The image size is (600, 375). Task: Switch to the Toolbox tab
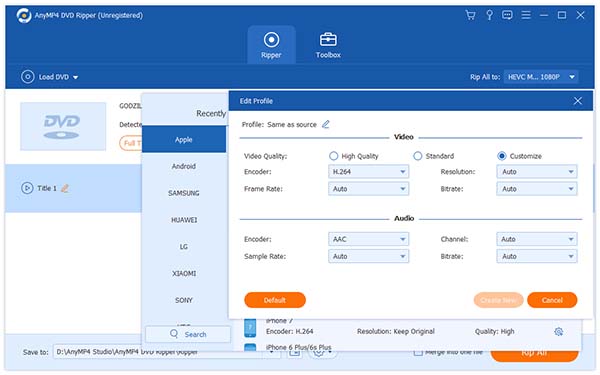[328, 45]
